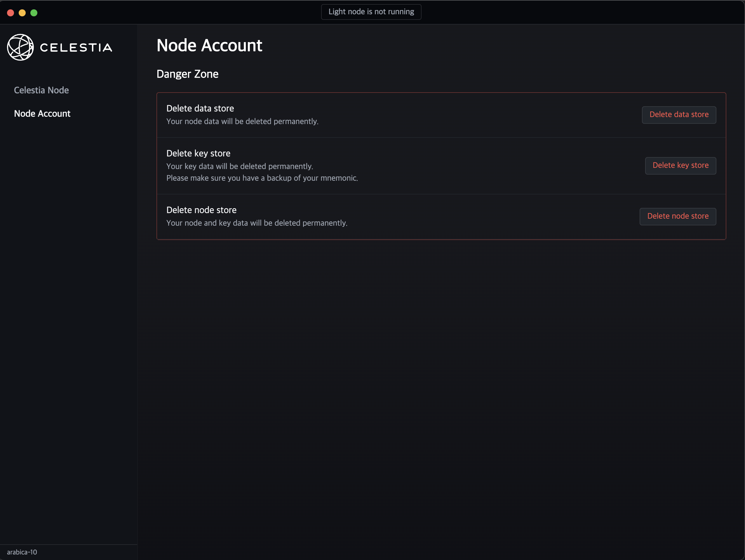Click the red Delete data store button
The image size is (745, 560).
(679, 114)
